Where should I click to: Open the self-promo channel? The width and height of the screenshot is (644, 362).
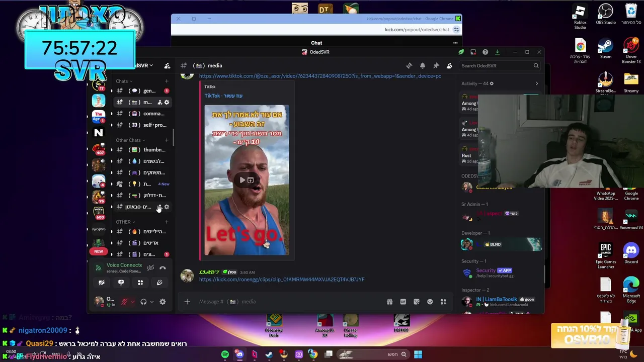pyautogui.click(x=142, y=125)
